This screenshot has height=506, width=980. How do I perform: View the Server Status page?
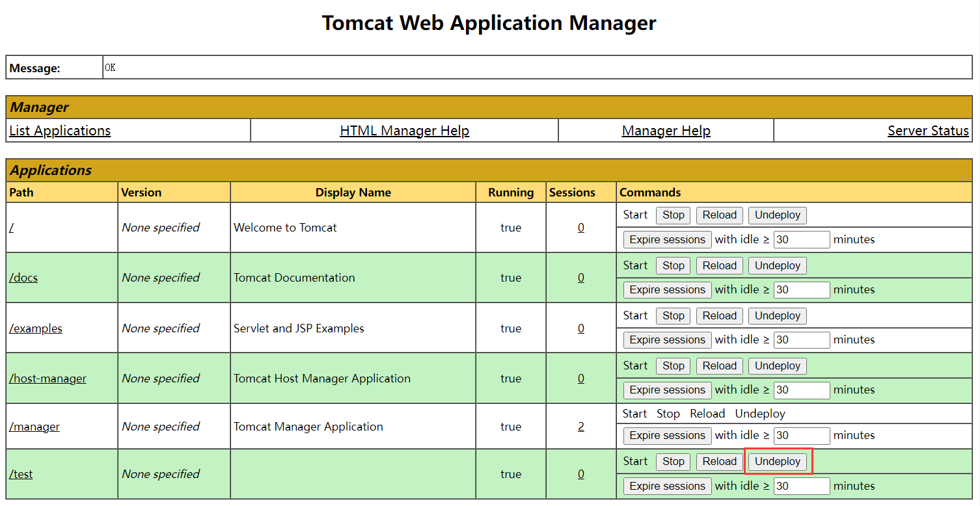point(927,131)
